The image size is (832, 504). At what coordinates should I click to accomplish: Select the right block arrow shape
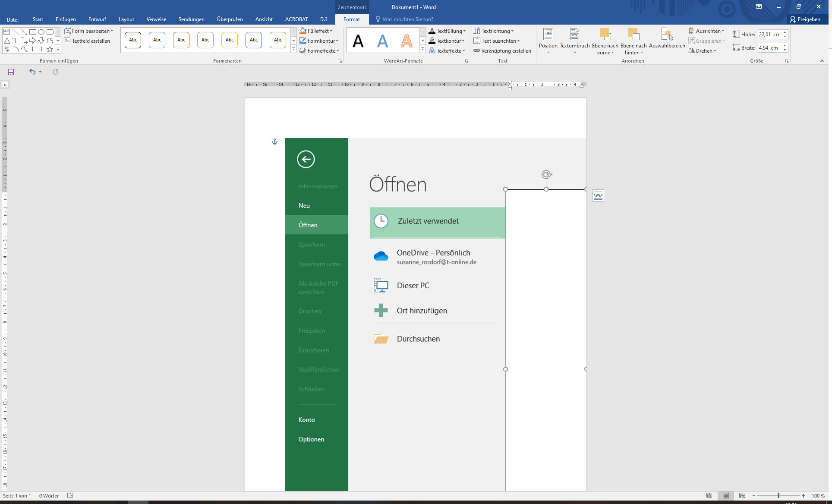tap(33, 41)
